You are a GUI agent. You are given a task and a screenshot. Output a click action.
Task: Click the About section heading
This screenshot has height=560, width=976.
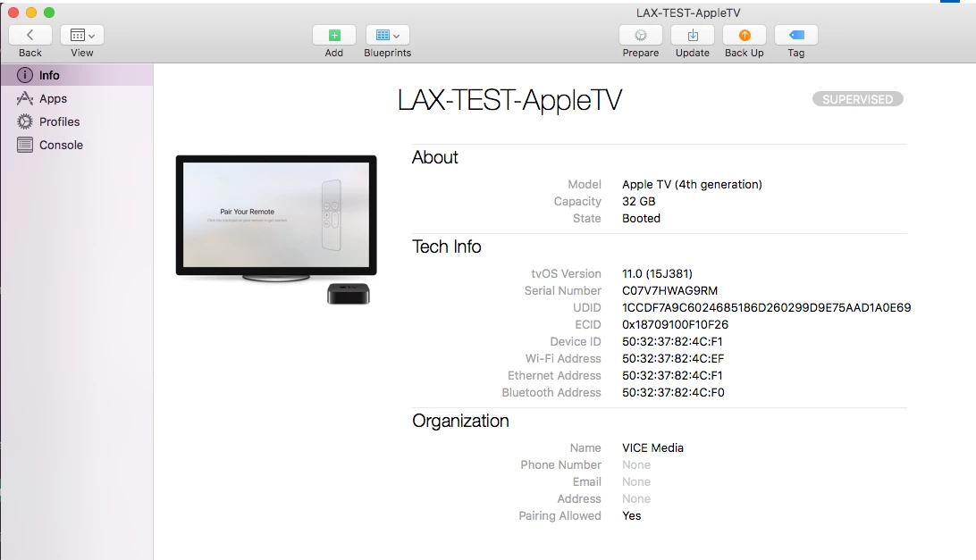[435, 157]
